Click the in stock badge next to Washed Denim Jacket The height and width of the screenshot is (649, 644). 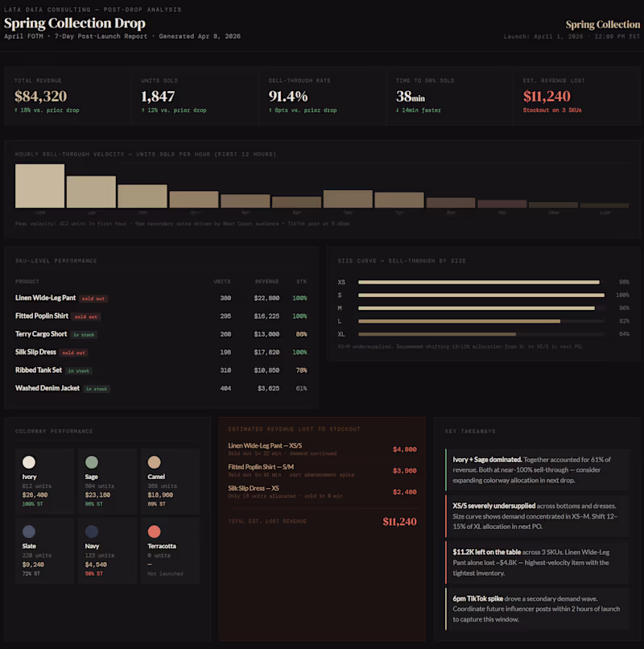[x=97, y=389]
